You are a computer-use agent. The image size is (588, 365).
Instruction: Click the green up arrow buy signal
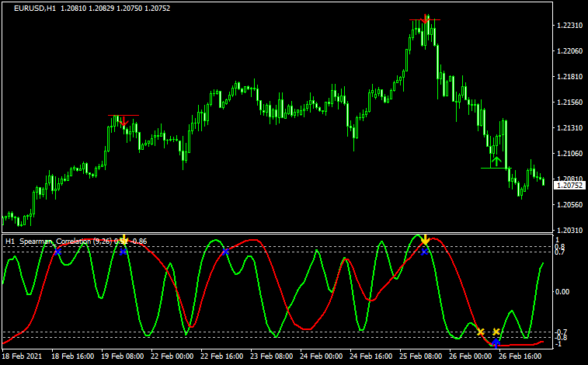coord(496,162)
